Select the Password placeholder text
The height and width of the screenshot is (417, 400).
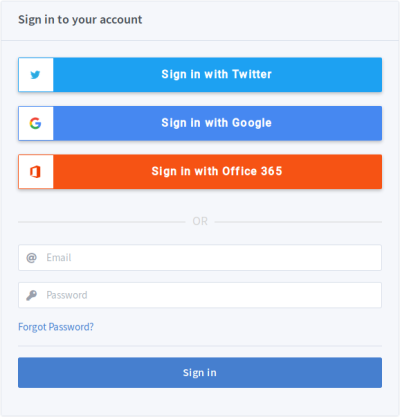(x=67, y=295)
